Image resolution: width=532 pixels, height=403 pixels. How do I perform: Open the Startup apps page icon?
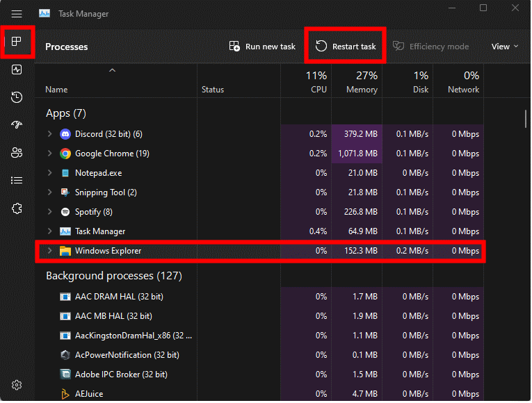(17, 125)
